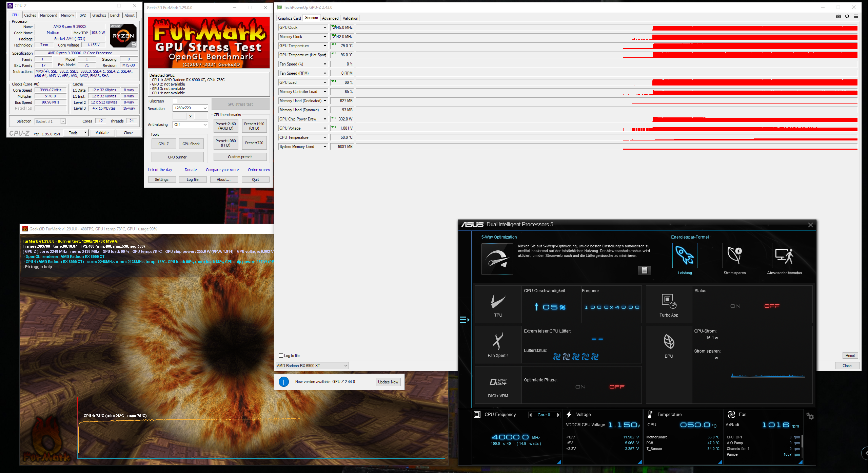
Task: Open the Advanced tab in GPU-Z
Action: [330, 18]
